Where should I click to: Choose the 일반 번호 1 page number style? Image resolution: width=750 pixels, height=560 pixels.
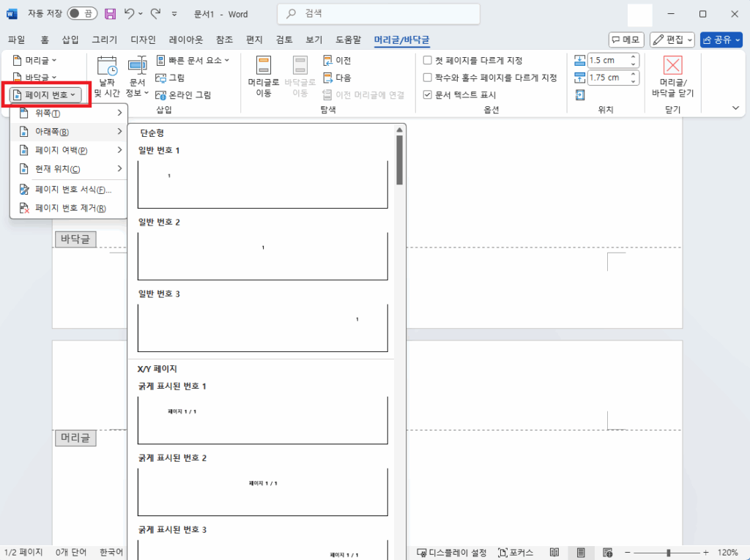pos(262,182)
